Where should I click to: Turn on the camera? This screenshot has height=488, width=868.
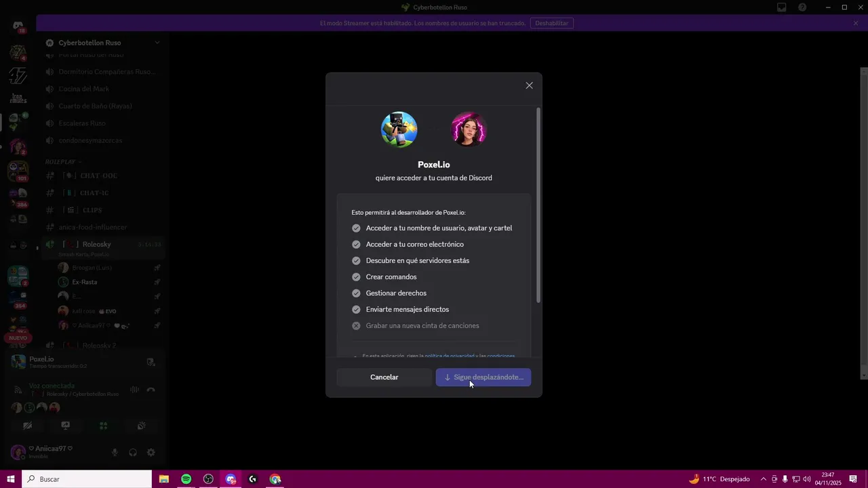[27, 426]
